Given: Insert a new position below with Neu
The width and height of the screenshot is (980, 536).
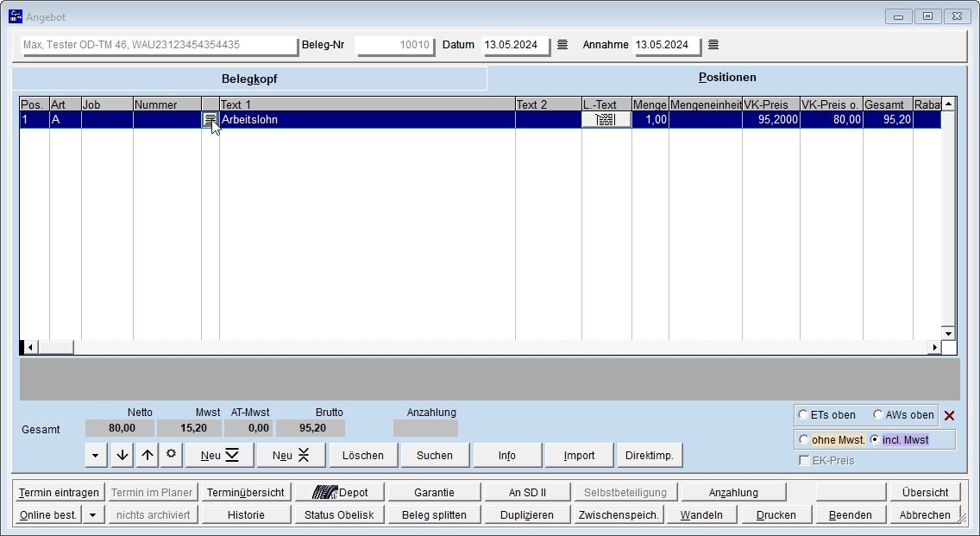Looking at the screenshot, I should click(219, 456).
